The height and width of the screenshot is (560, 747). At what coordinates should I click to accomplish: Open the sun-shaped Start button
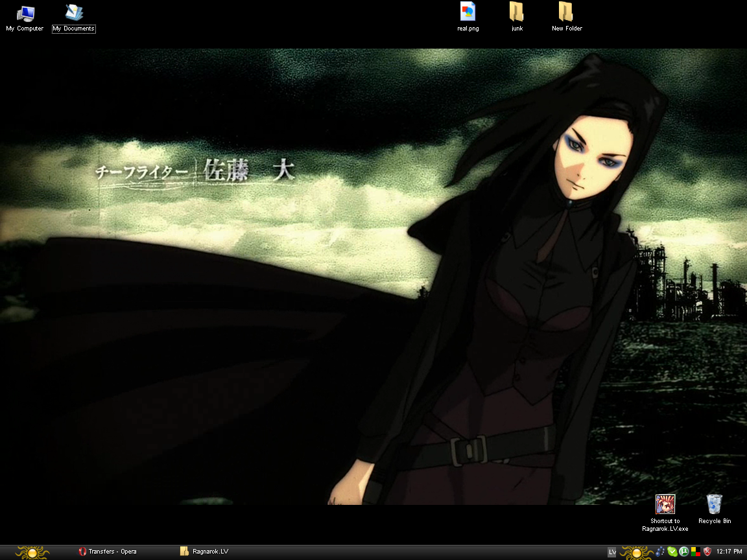coord(32,552)
